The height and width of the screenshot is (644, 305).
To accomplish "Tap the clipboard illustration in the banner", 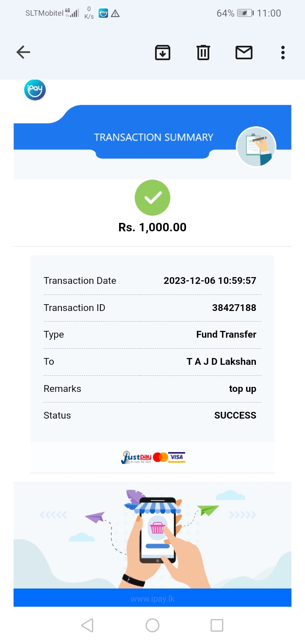I will coord(256,147).
